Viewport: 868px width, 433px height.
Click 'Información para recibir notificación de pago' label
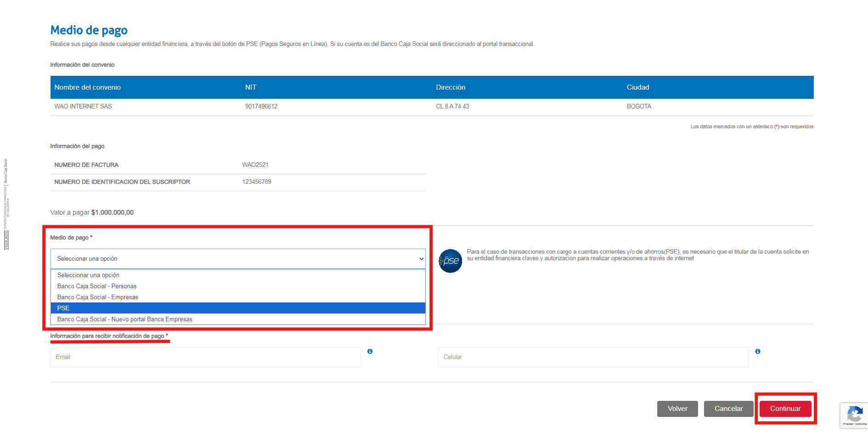click(107, 336)
